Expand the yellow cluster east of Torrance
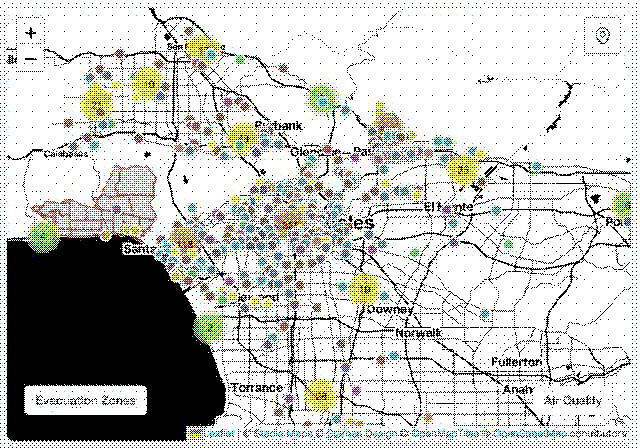 (x=321, y=396)
